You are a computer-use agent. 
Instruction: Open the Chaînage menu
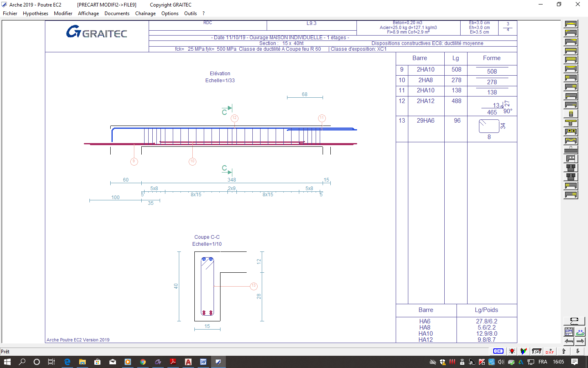click(x=145, y=13)
